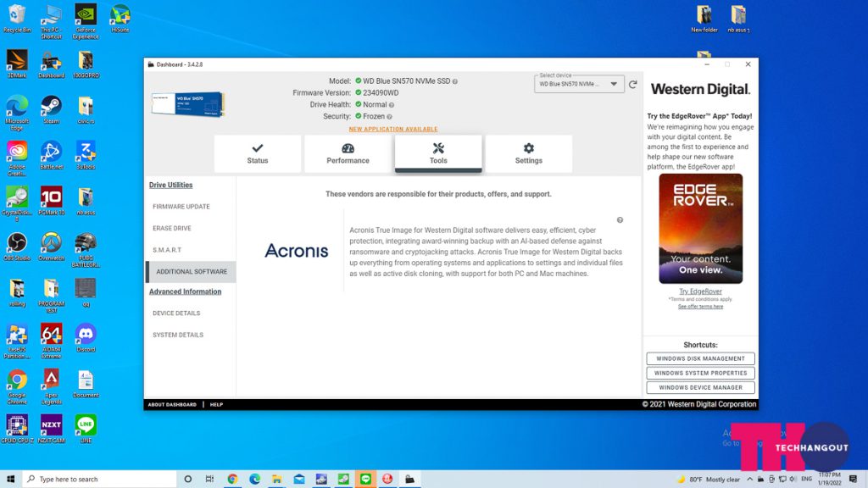Click the Edge Rover promo banner
The width and height of the screenshot is (868, 488).
(x=700, y=229)
